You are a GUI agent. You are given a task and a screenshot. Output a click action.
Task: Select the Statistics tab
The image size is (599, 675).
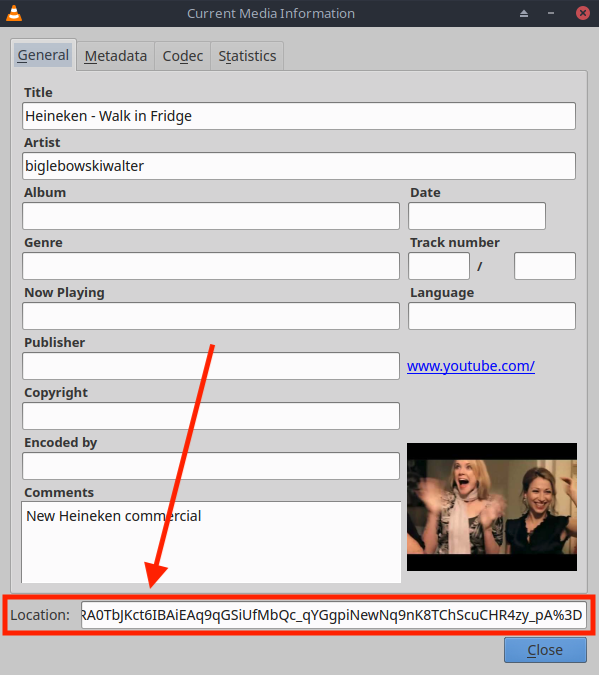click(247, 56)
